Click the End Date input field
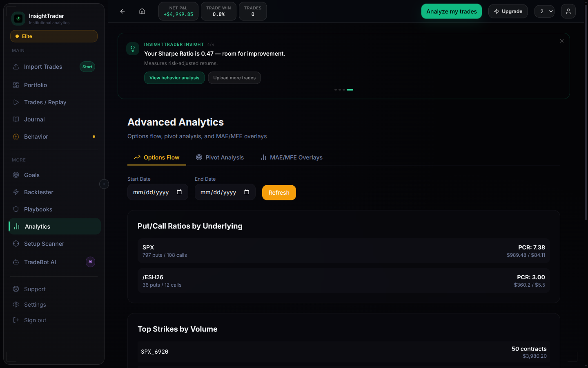Screen dimensions: 588x368 click(x=220, y=192)
